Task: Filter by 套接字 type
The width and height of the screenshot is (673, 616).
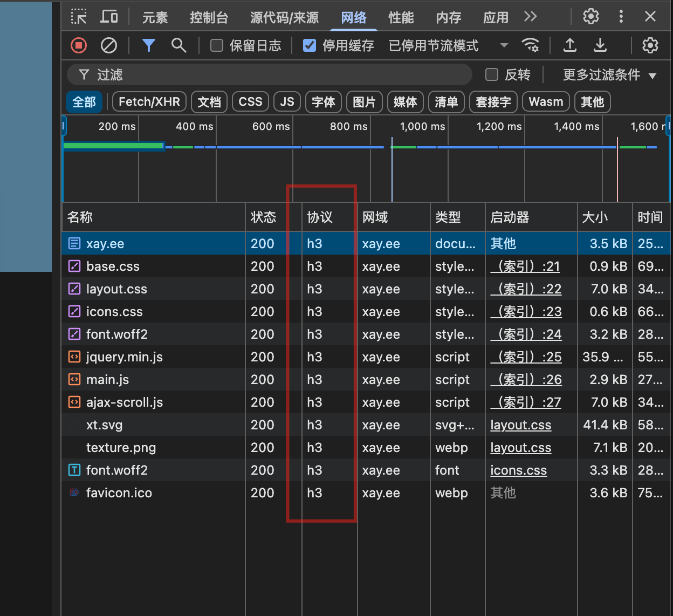Action: coord(493,102)
